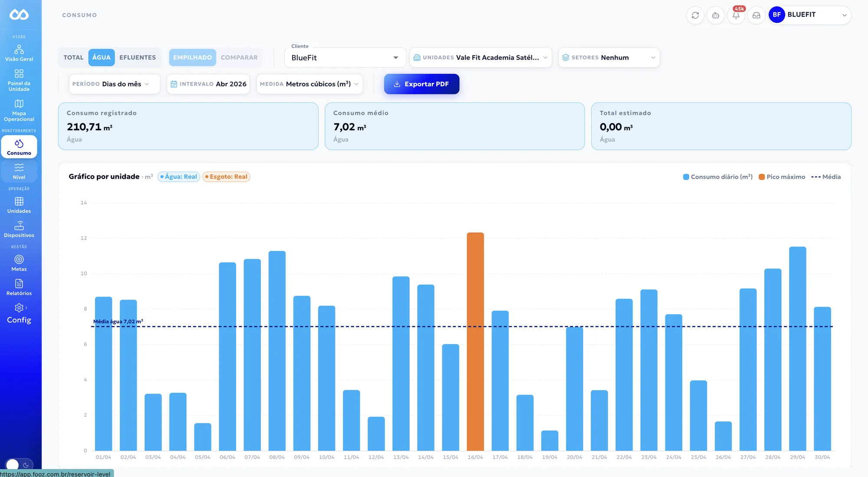Image resolution: width=868 pixels, height=477 pixels.
Task: Open notifications bell with 45k badge
Action: (x=736, y=15)
